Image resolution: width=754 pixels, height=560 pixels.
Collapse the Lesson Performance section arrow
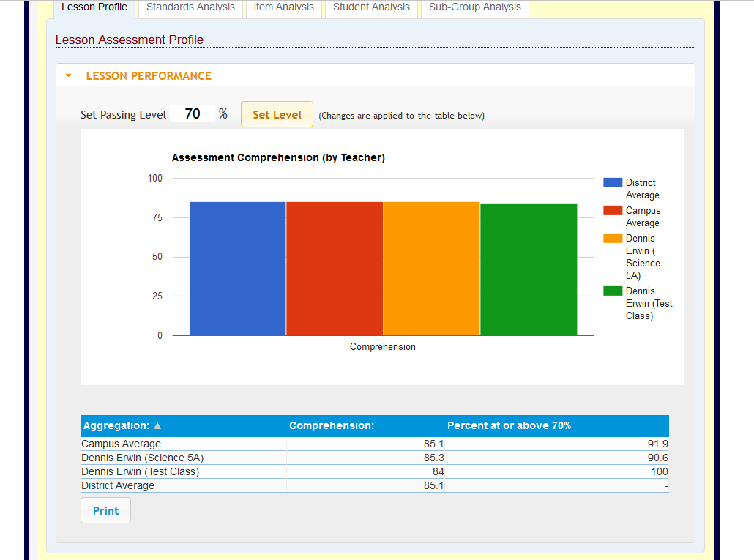68,75
